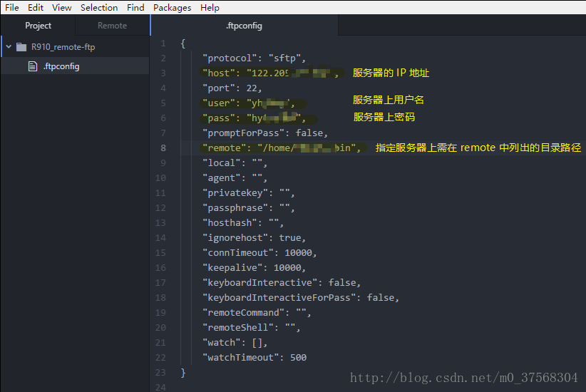The width and height of the screenshot is (586, 392).
Task: Click the "connTimeout": 10000 line
Action: [259, 252]
